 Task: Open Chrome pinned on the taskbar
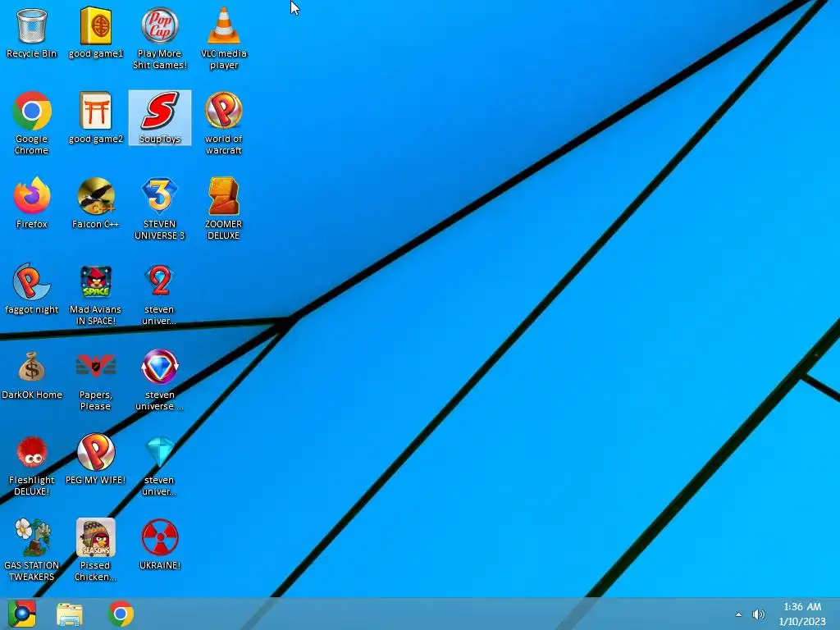121,614
